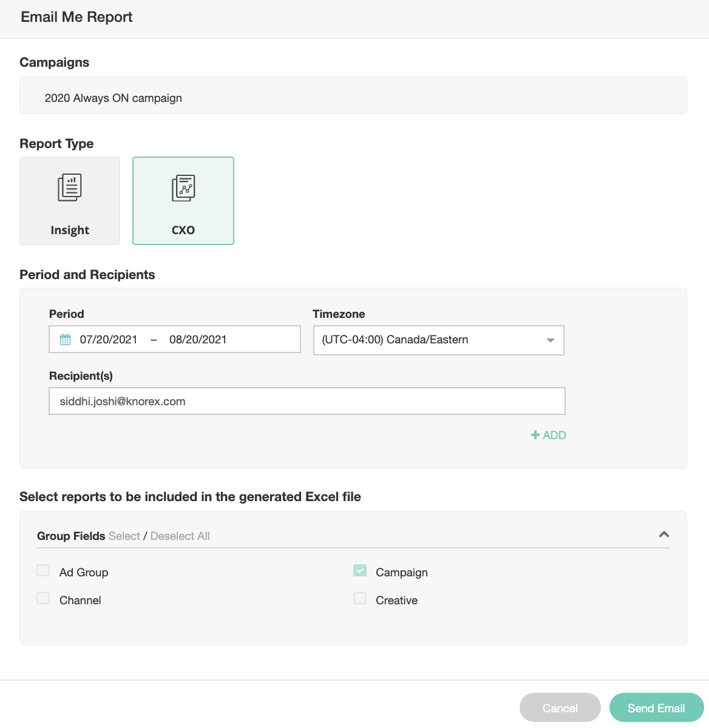Image resolution: width=709 pixels, height=728 pixels.
Task: Check the Creative checkbox
Action: click(360, 598)
